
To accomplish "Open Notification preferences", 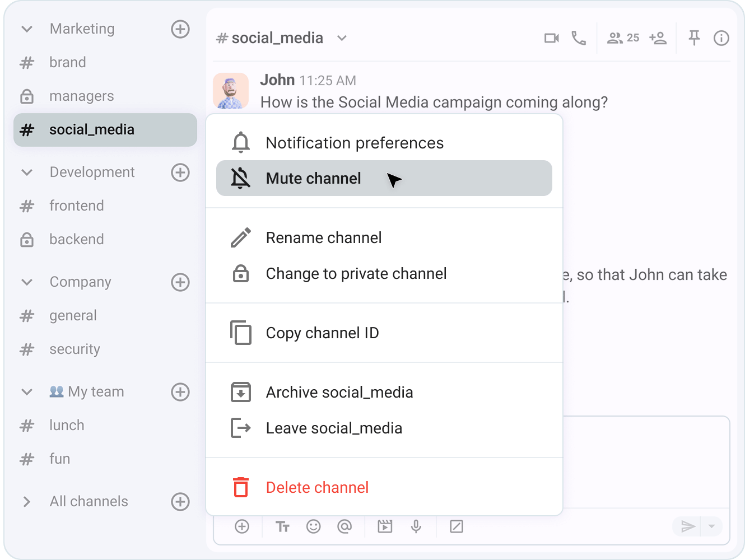I will (x=354, y=142).
